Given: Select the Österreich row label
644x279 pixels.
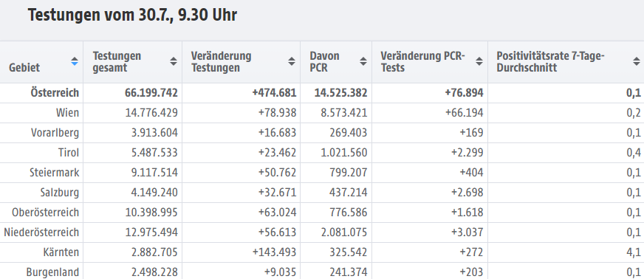Looking at the screenshot, I should click(x=55, y=93).
